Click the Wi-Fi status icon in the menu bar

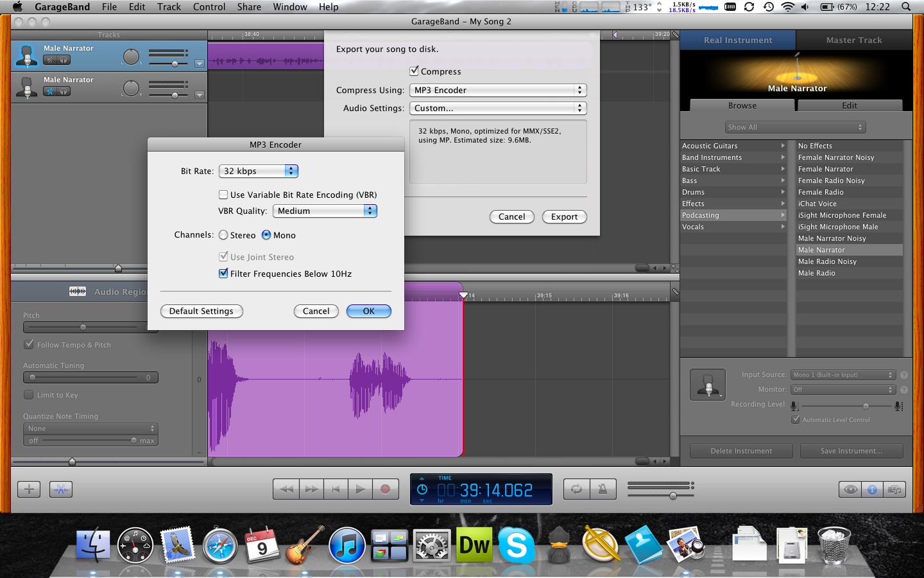pos(787,7)
